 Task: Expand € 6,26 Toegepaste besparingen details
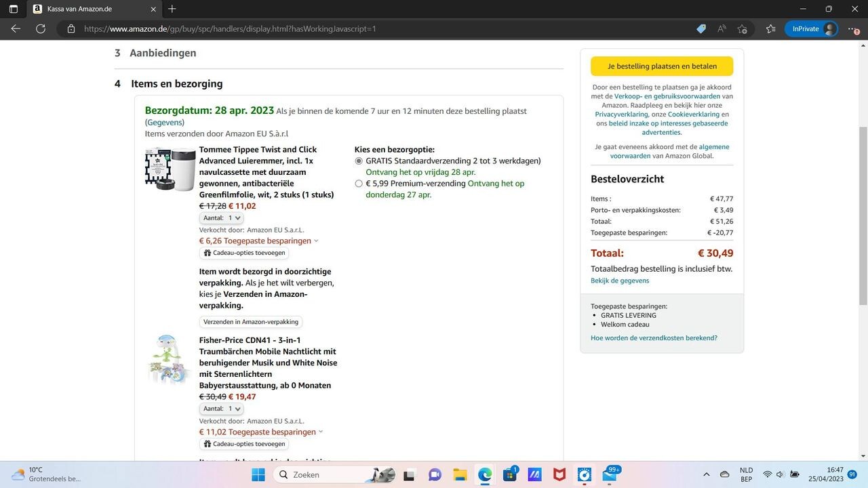(258, 241)
